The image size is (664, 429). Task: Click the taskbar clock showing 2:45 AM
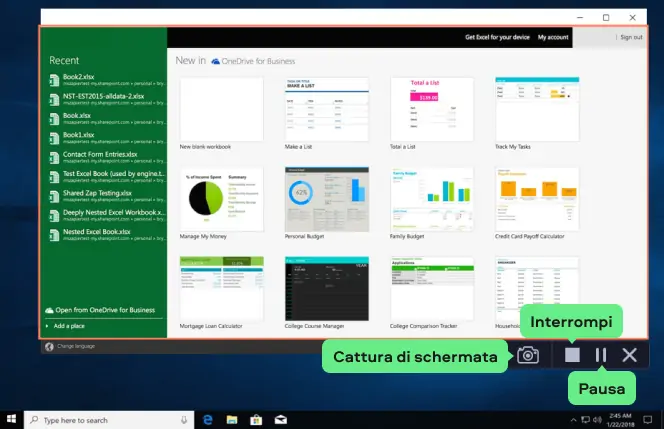pyautogui.click(x=620, y=420)
